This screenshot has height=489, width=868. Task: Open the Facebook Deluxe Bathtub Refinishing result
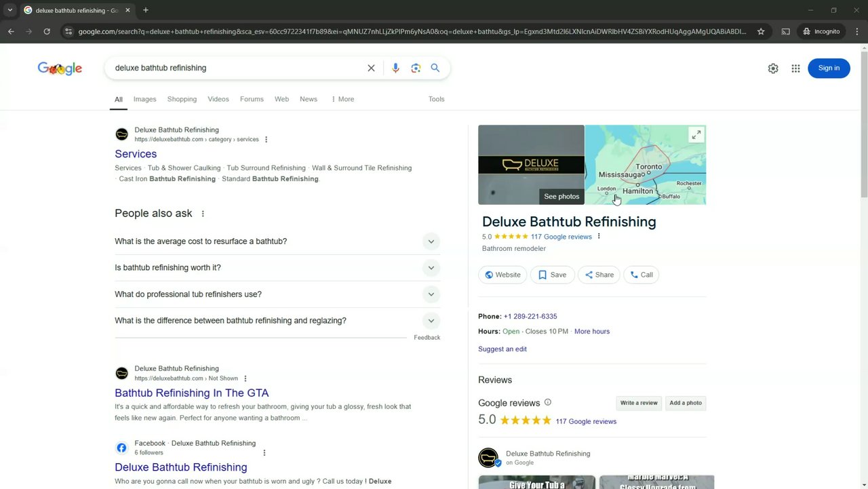pyautogui.click(x=181, y=467)
